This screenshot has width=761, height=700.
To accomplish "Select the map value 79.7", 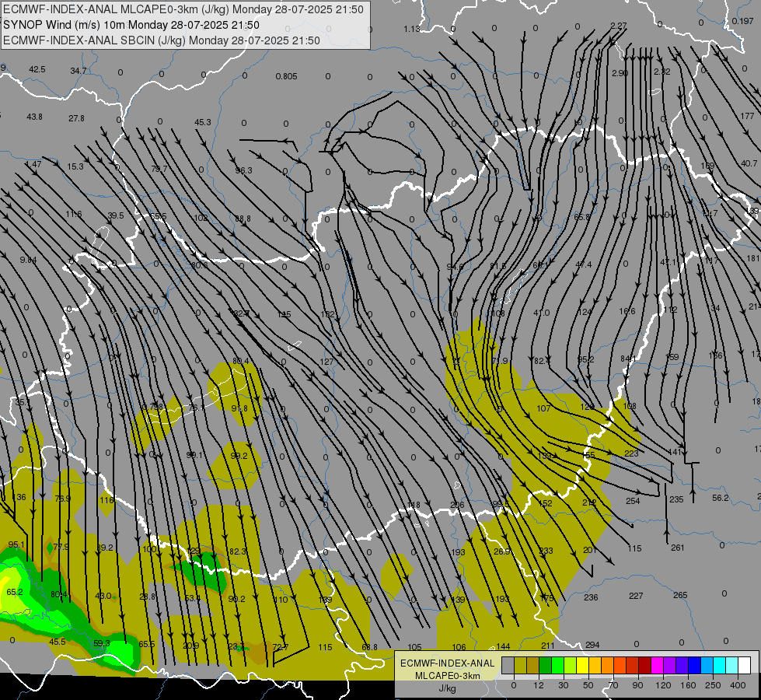I will pos(159,169).
